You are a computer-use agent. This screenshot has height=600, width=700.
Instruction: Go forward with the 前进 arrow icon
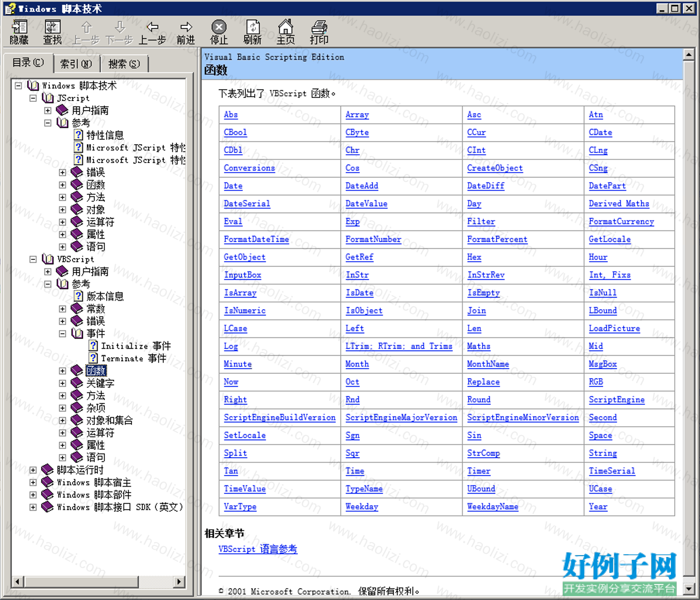186,27
